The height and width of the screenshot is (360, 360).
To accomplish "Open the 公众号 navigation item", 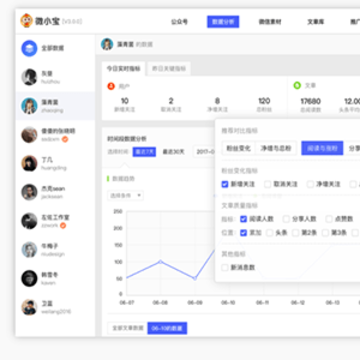I will coord(179,22).
